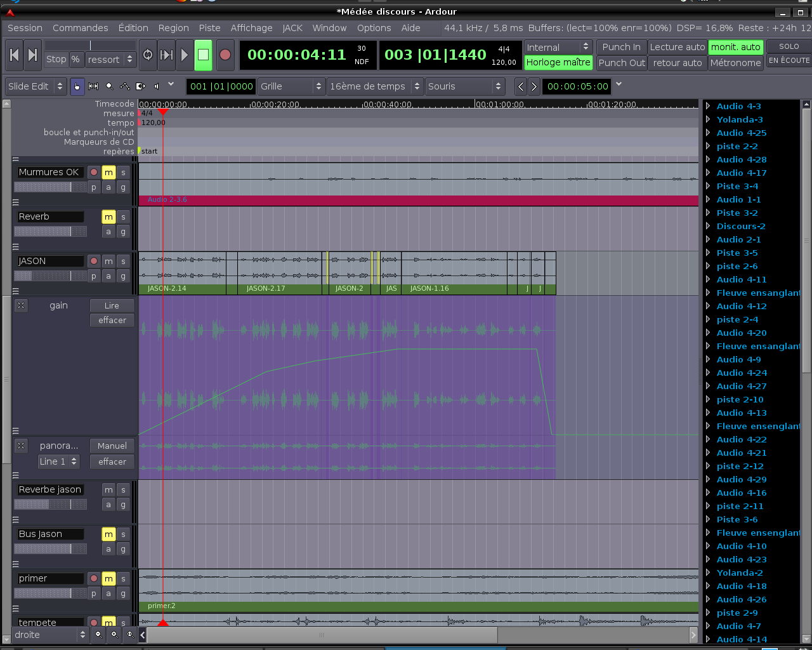Solo the Murmures OK track
Image resolution: width=812 pixels, height=650 pixels.
pos(123,173)
